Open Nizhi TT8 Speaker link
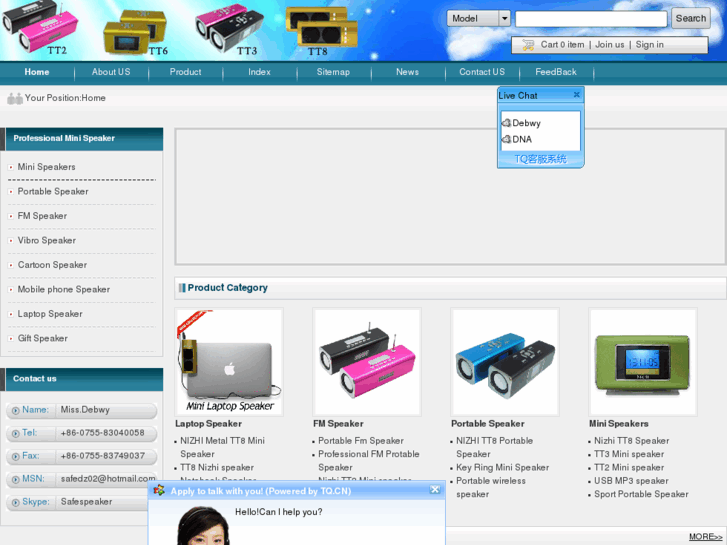 [631, 441]
